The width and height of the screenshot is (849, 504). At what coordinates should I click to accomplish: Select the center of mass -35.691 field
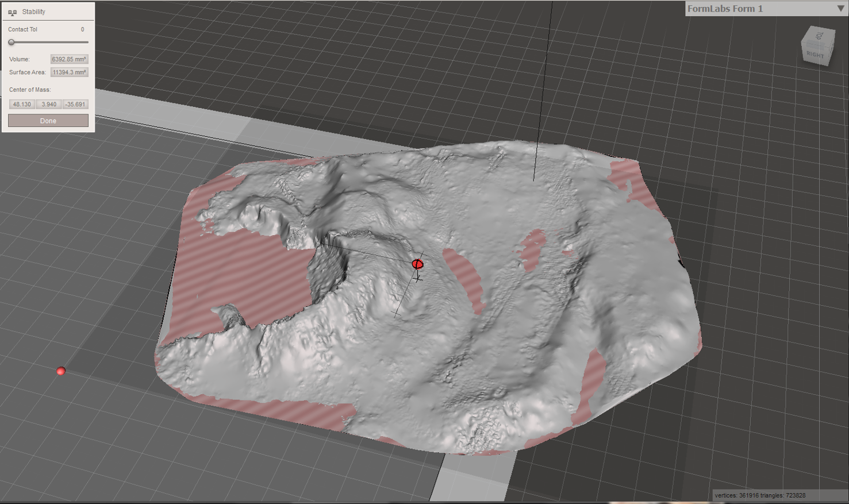[x=75, y=104]
